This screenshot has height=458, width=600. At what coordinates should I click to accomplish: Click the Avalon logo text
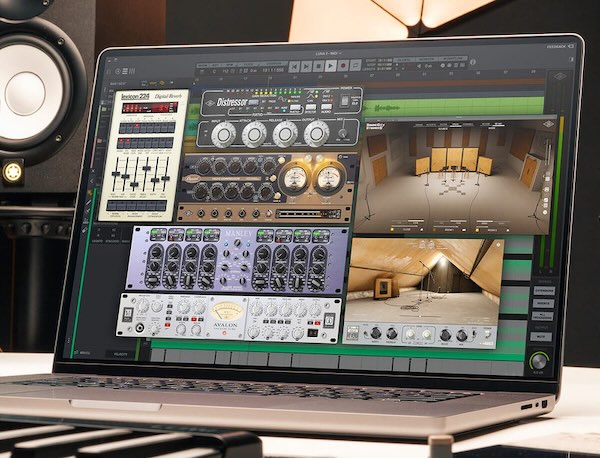tap(227, 325)
